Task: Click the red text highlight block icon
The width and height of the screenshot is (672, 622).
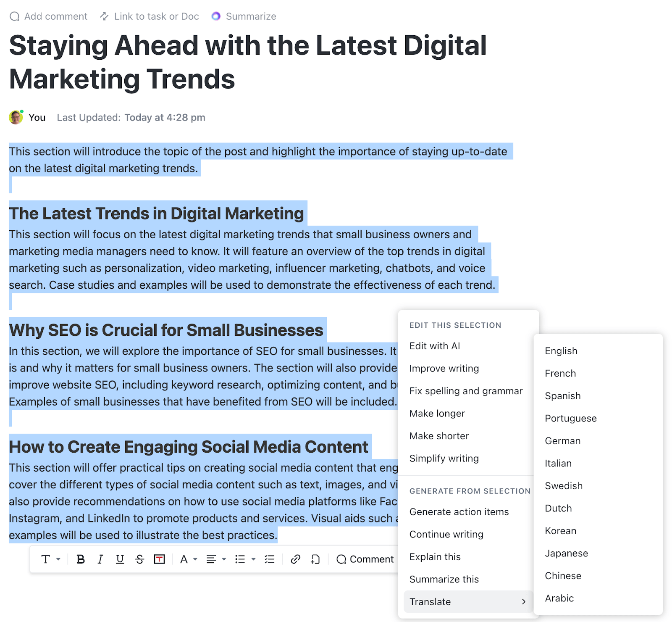Action: [159, 559]
